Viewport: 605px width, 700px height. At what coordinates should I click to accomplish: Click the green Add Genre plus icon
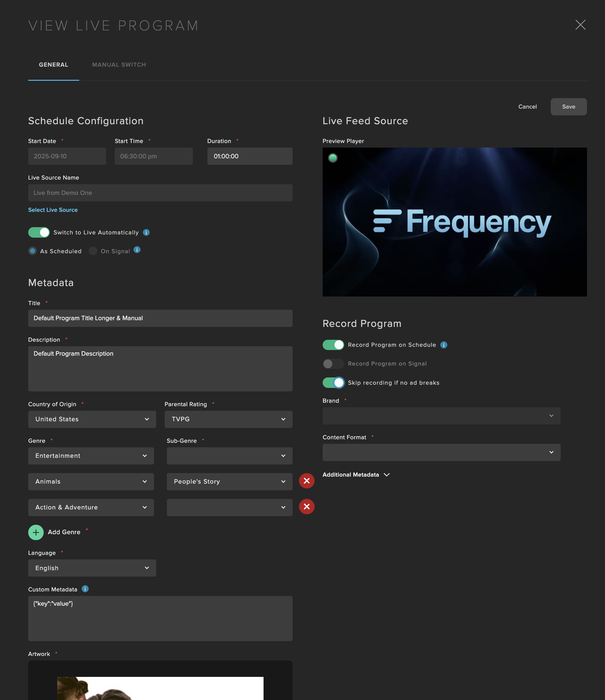pyautogui.click(x=36, y=533)
